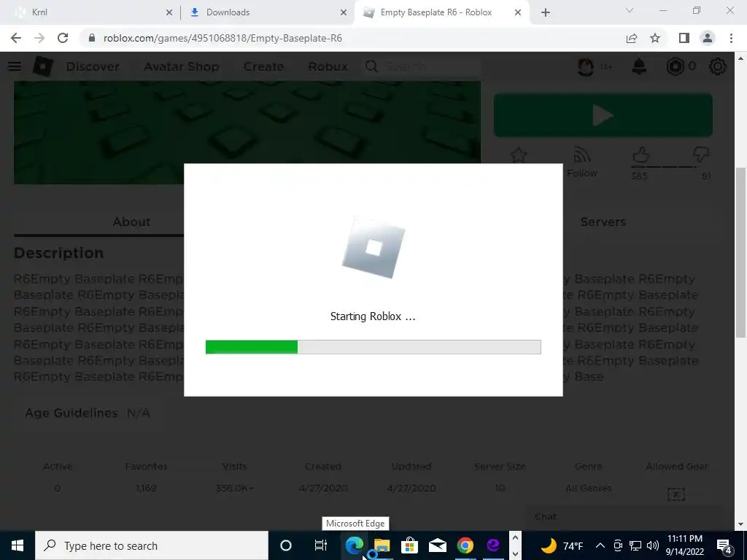Open Chrome's three-dot menu

731,38
